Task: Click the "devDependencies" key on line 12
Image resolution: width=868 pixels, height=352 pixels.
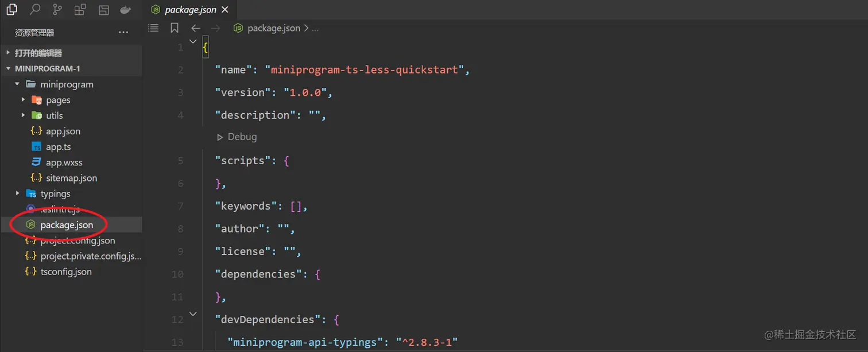Action: pos(268,319)
